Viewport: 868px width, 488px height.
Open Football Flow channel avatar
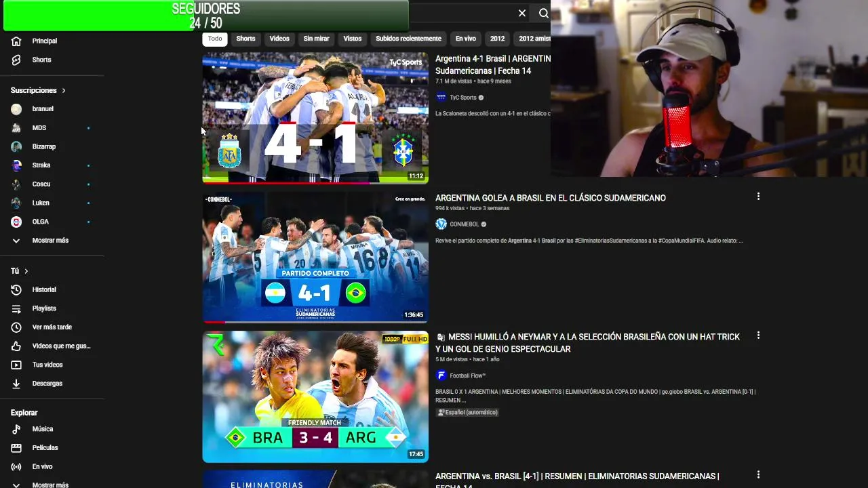click(441, 375)
